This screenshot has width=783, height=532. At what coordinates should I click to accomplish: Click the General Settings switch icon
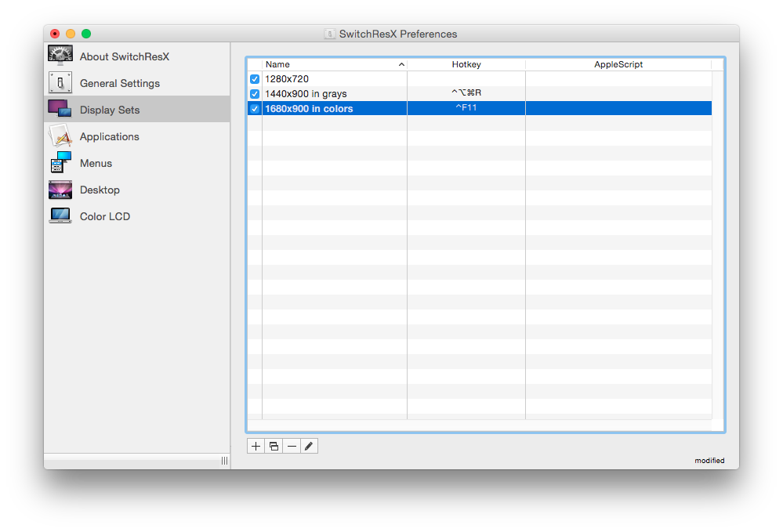(x=60, y=83)
